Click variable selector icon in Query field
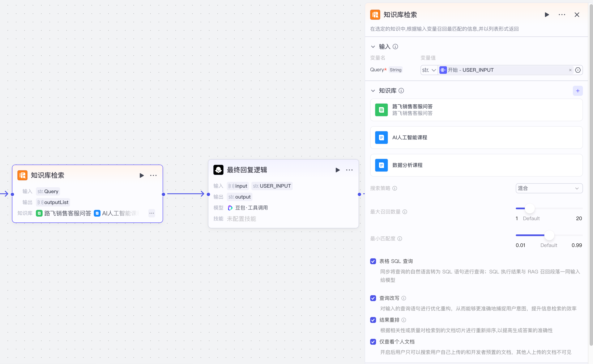This screenshot has width=593, height=364. click(x=578, y=70)
